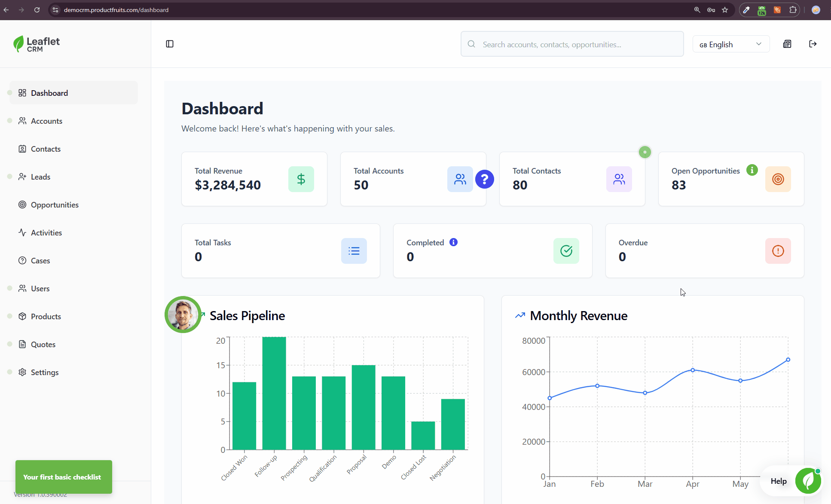Go to Opportunities in sidebar
The height and width of the screenshot is (504, 831).
click(55, 205)
